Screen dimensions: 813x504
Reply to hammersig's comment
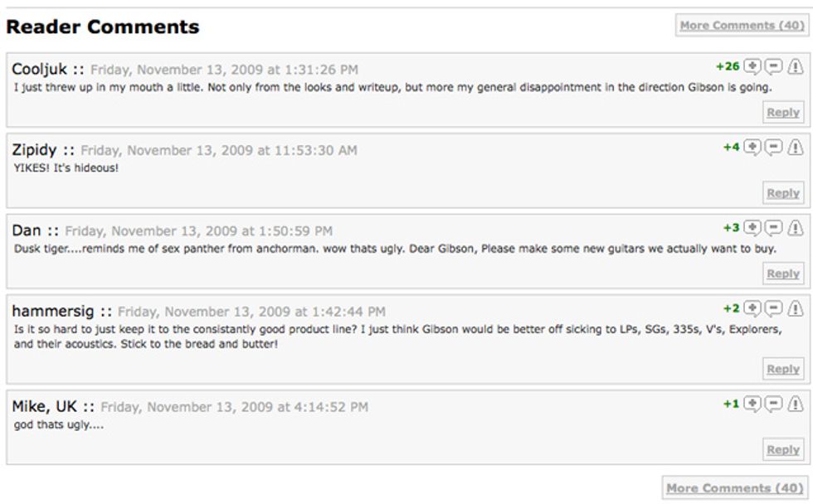(783, 370)
